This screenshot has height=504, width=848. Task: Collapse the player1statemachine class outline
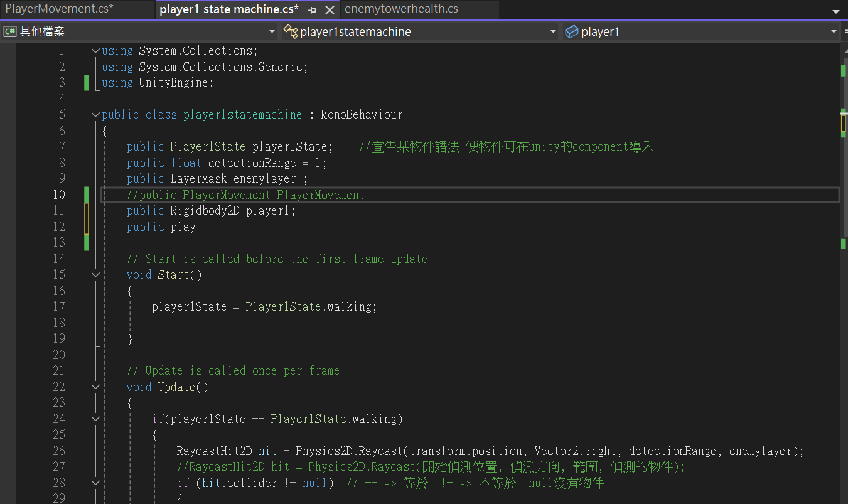(x=95, y=115)
